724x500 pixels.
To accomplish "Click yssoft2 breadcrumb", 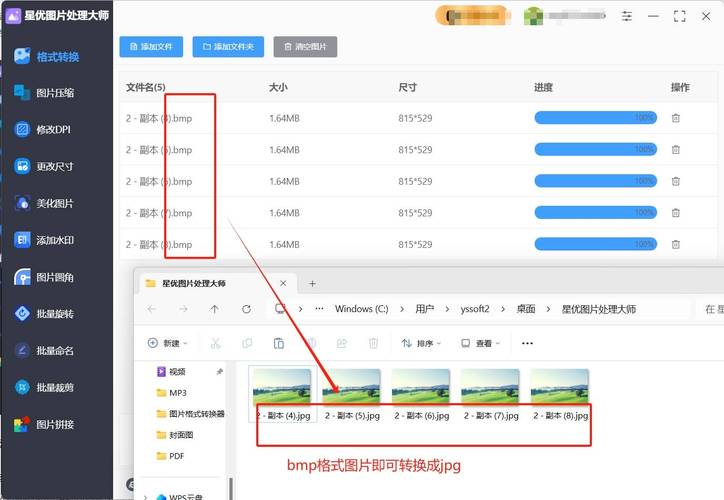I will [475, 308].
